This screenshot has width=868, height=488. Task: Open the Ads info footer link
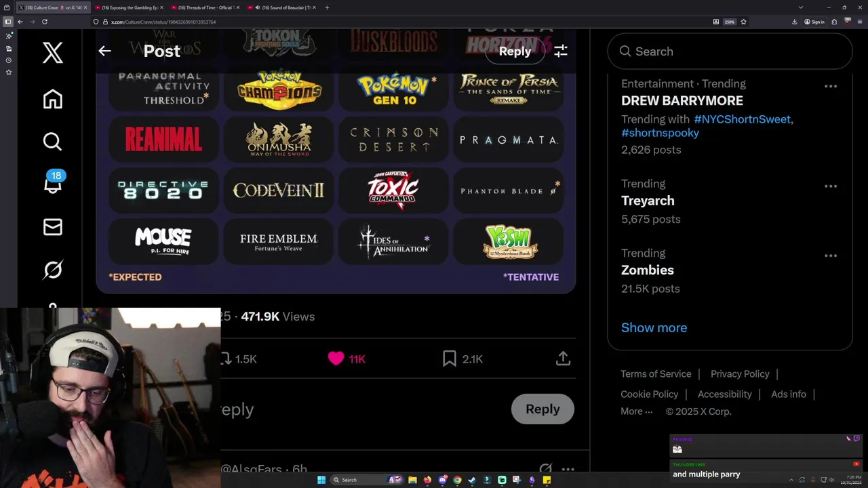(x=789, y=394)
